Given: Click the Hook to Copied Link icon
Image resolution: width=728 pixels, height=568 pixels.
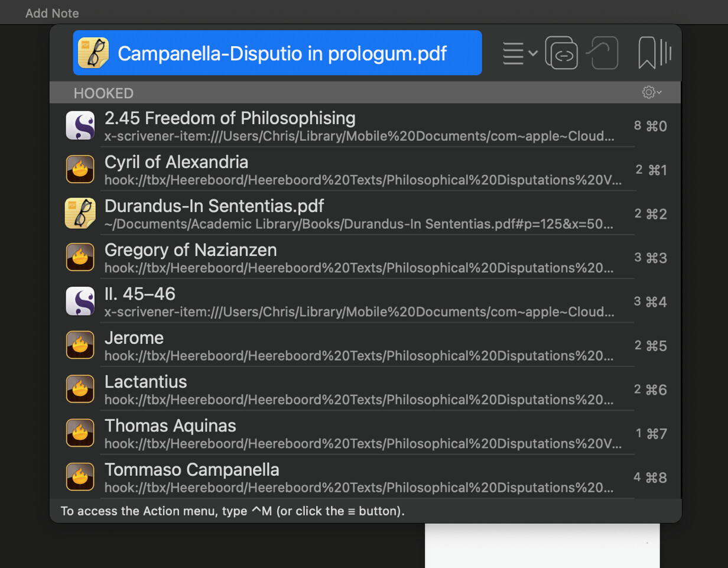Looking at the screenshot, I should [x=603, y=53].
